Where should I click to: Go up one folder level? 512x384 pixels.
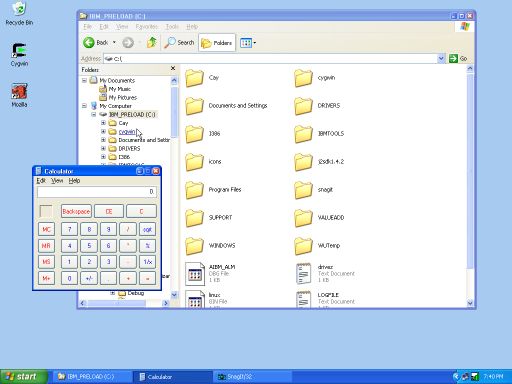tap(152, 43)
